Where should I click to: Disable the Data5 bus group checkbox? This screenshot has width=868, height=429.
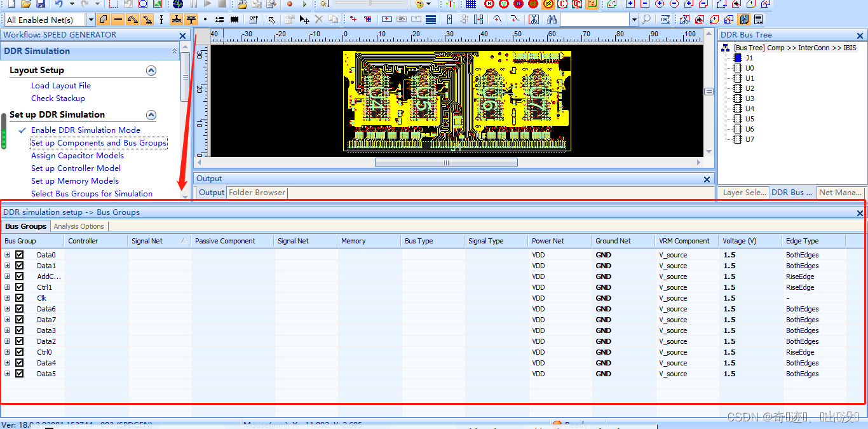pos(20,374)
